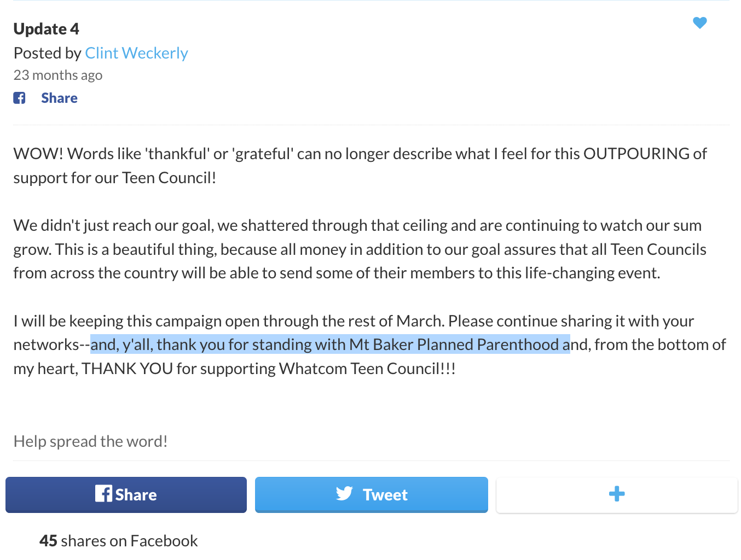Click the sentence about keeping campaign open through March
This screenshot has width=741, height=560.
pyautogui.click(x=229, y=321)
